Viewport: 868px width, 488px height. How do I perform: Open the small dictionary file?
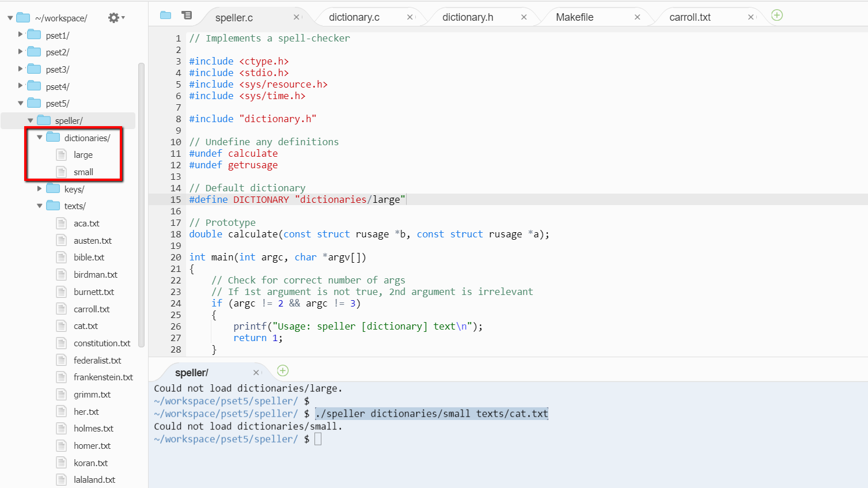tap(83, 172)
